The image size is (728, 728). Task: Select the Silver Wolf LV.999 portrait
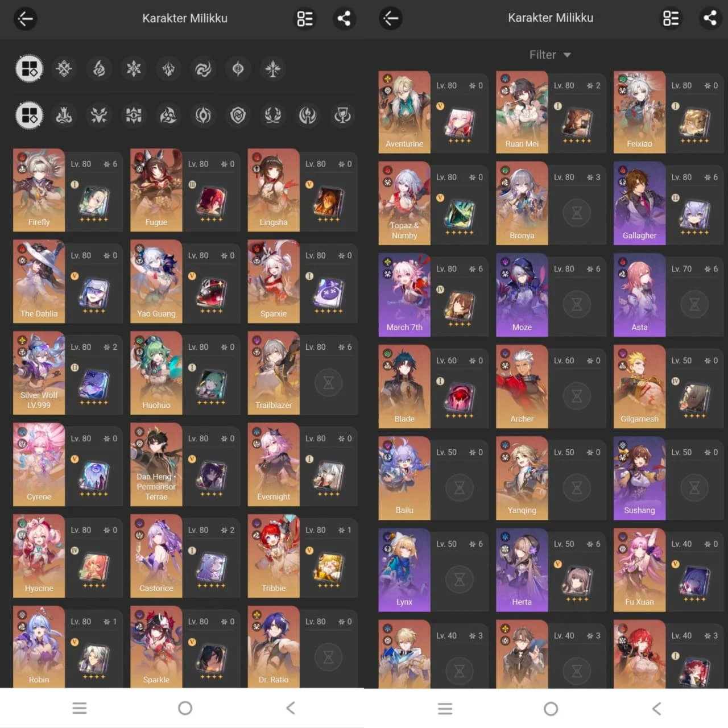(39, 373)
